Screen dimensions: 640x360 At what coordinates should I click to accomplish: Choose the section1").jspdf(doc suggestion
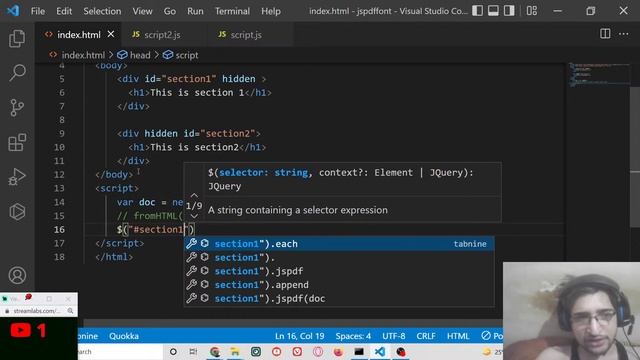[x=339, y=298]
